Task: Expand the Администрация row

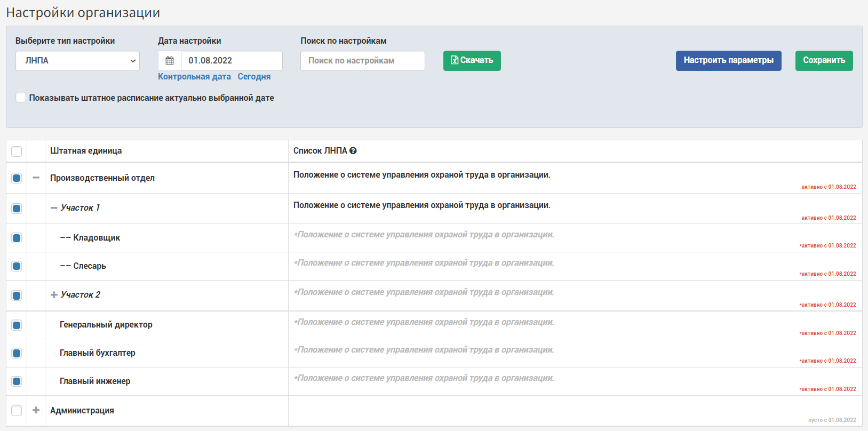Action: pos(36,410)
